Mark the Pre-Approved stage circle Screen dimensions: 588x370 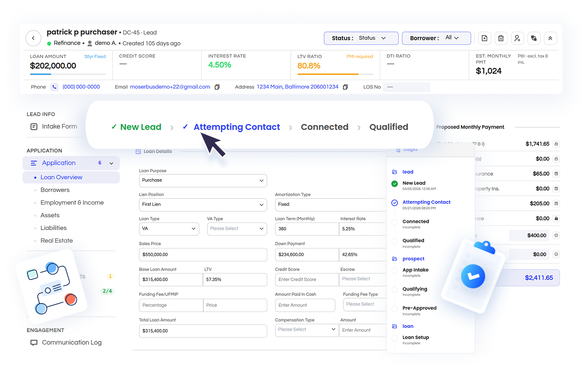coord(395,308)
